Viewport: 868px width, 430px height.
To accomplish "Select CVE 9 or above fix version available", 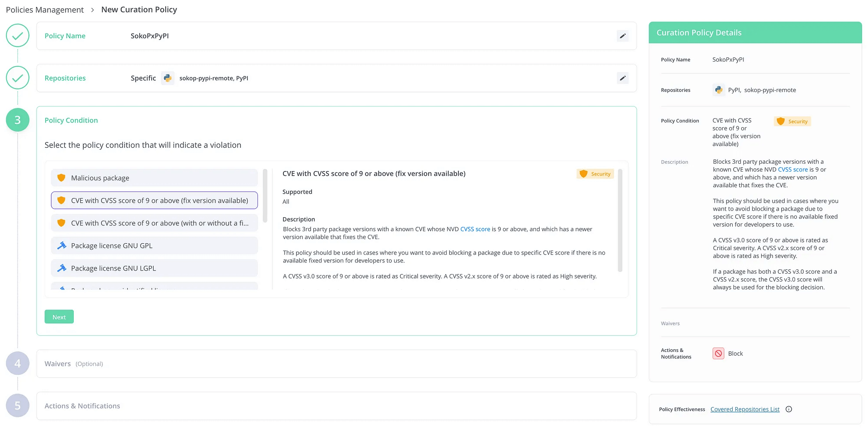I will click(x=154, y=201).
